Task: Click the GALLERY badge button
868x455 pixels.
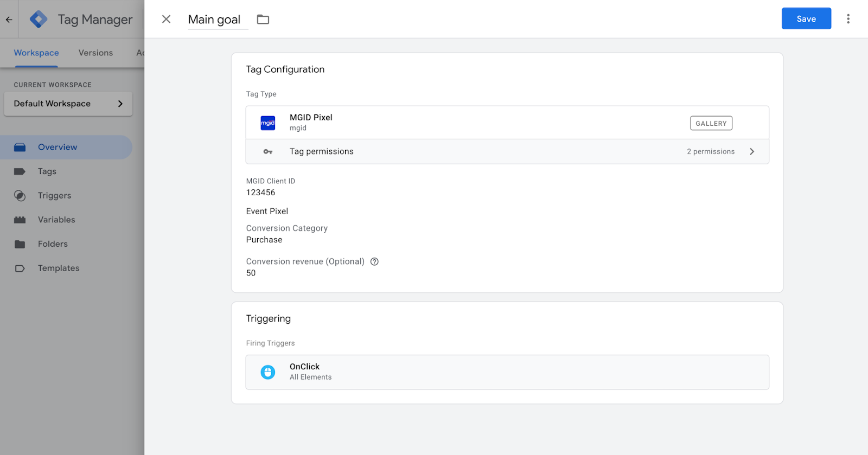Action: pos(711,124)
